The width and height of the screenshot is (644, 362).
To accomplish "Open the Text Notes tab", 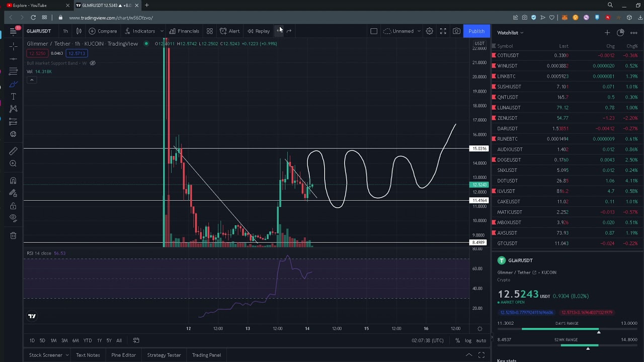I will tap(88, 355).
